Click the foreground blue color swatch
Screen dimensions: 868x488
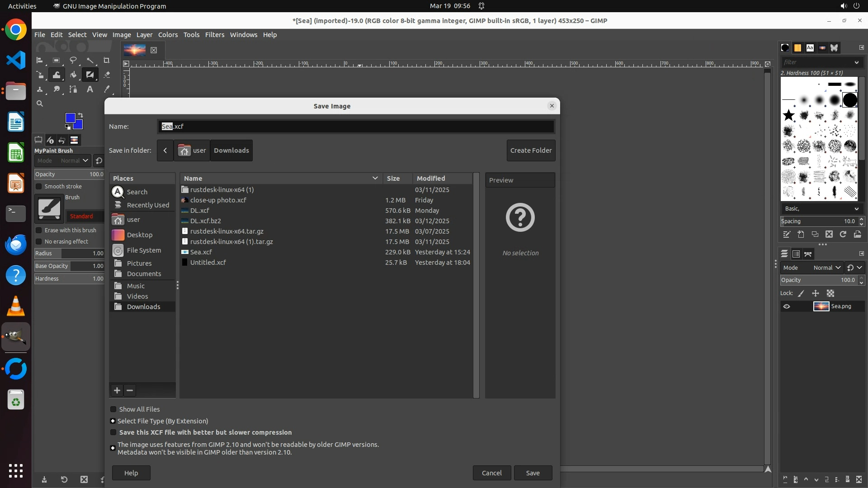pyautogui.click(x=70, y=118)
